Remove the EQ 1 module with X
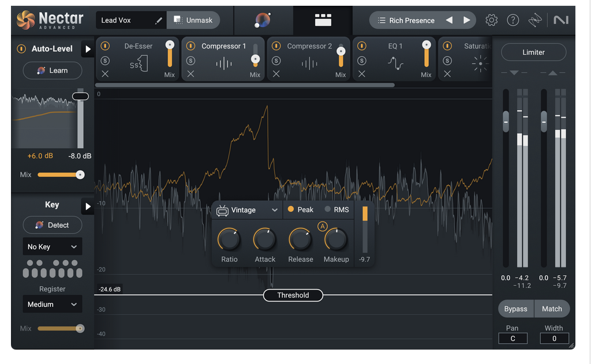This screenshot has width=591, height=364. (x=362, y=74)
